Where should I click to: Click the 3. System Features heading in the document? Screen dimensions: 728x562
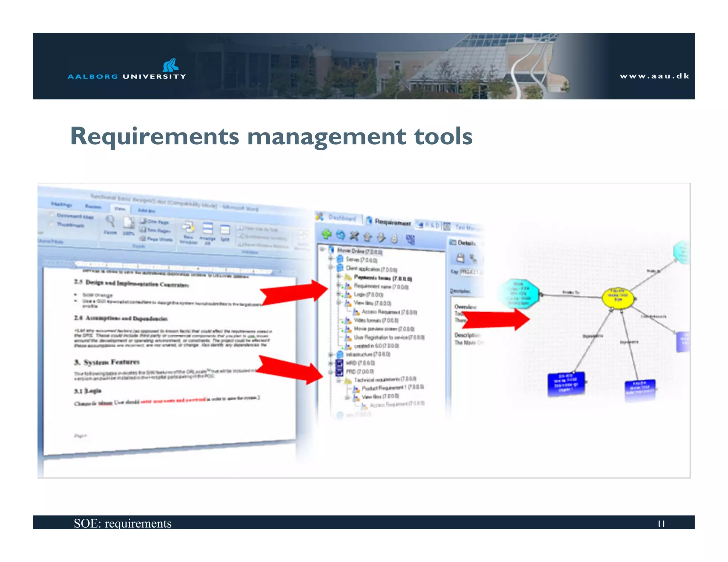tap(107, 362)
